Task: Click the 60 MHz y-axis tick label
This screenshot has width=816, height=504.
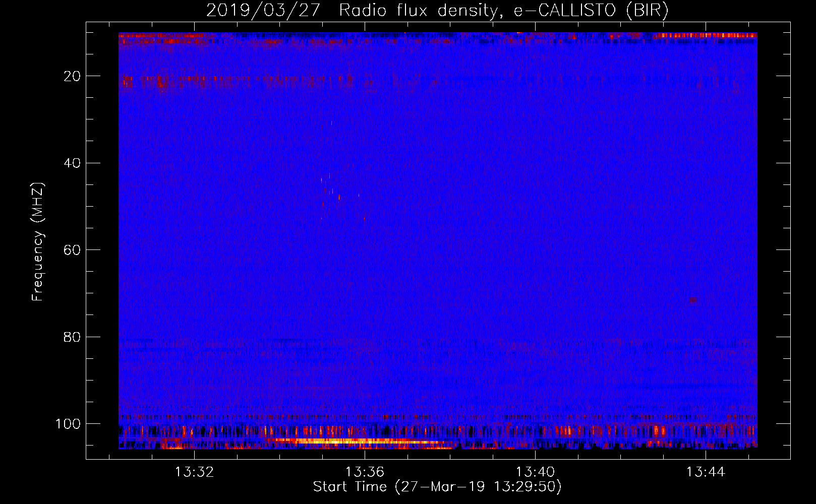Action: point(73,250)
